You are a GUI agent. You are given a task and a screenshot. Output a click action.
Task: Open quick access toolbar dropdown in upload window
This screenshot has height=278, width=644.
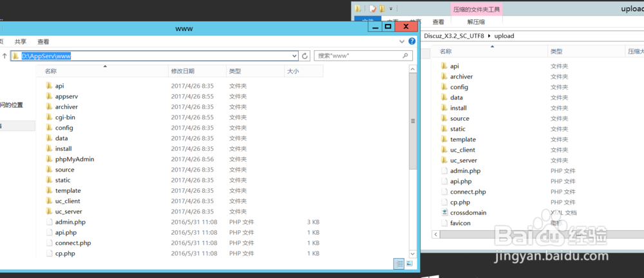click(x=391, y=8)
